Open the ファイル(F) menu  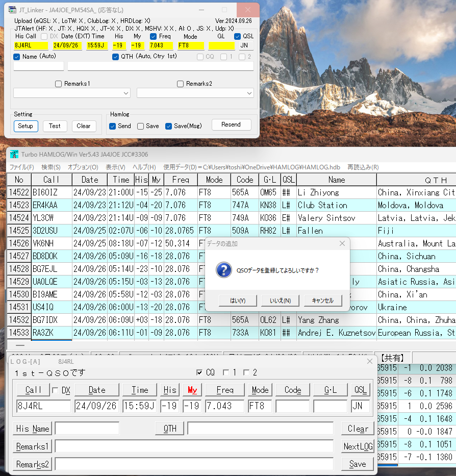pos(21,167)
